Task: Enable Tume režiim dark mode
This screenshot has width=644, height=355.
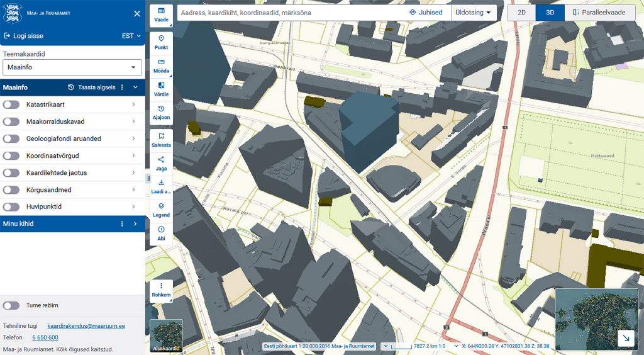Action: coord(11,305)
